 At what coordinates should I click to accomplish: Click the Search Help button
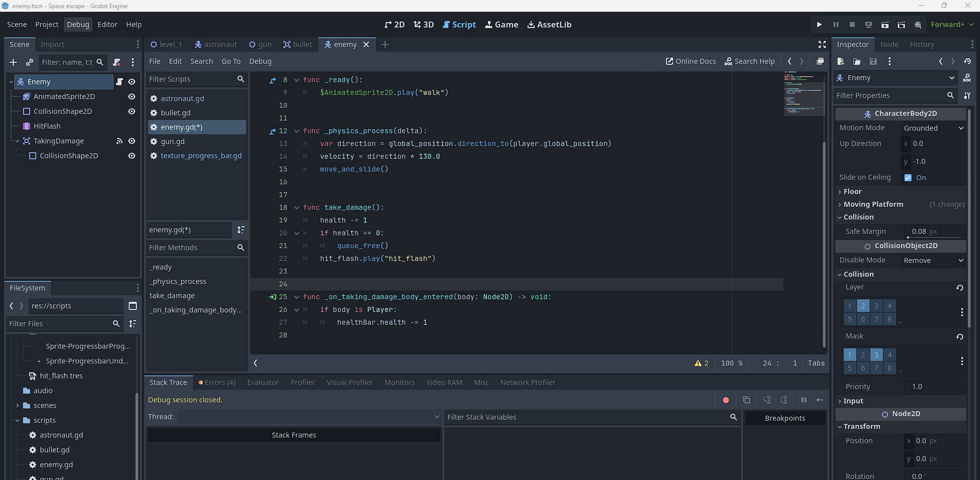(749, 61)
